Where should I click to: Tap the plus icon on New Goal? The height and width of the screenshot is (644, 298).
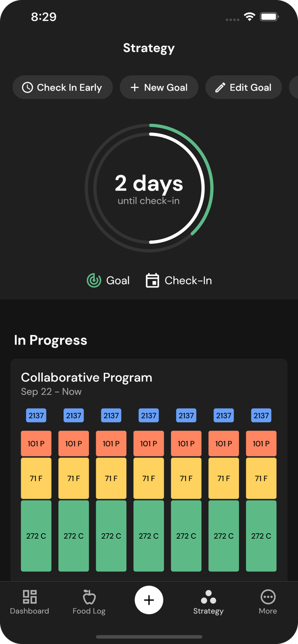coord(134,87)
